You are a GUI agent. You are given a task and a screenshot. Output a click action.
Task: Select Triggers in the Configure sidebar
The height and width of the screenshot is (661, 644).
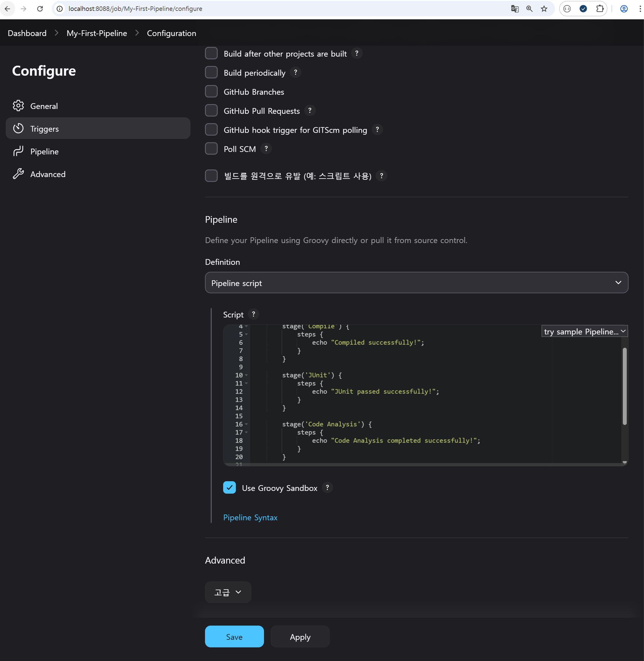(98, 129)
